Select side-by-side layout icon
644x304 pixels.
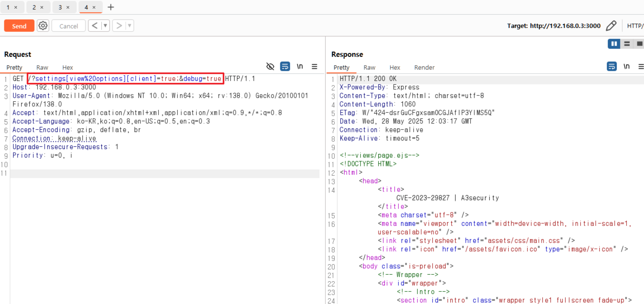pos(614,44)
